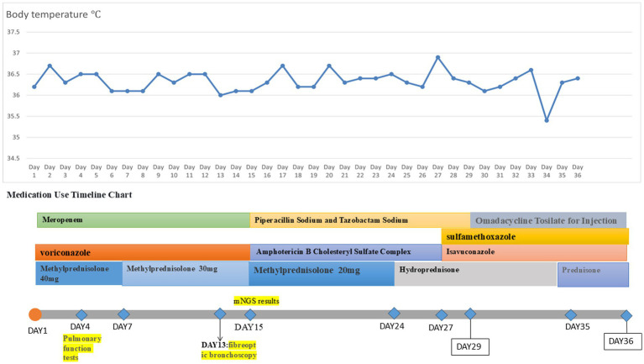Click the highlighted 'Pulmonary function tests' label

point(82,348)
